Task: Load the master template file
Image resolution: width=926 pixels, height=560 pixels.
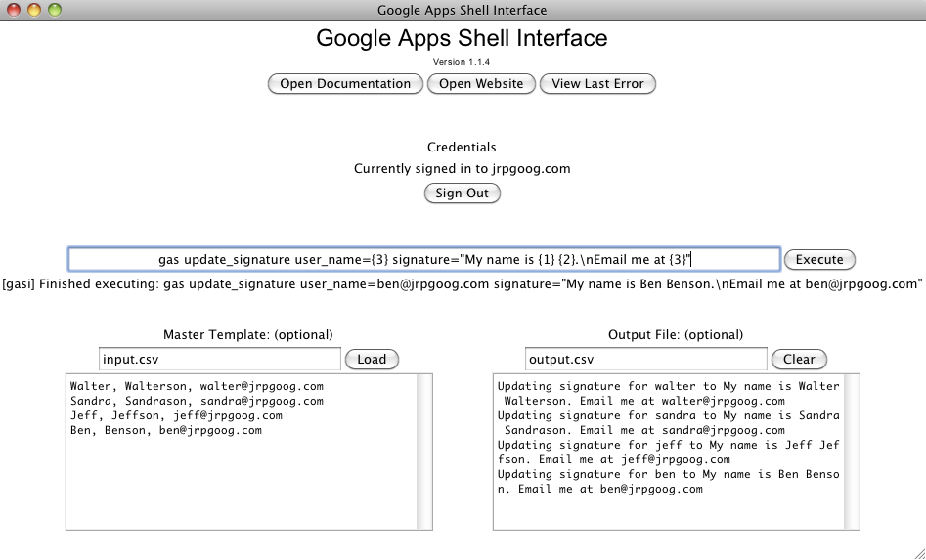Action: 372,359
